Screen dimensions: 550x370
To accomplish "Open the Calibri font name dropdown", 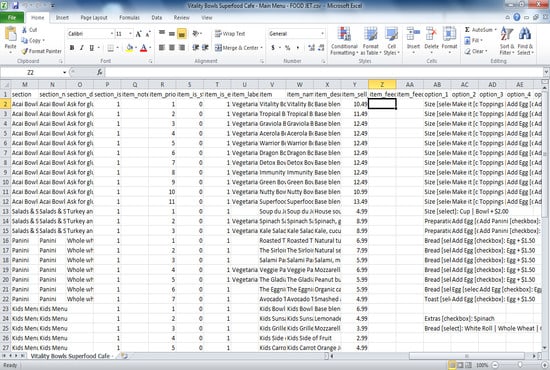I will click(112, 34).
